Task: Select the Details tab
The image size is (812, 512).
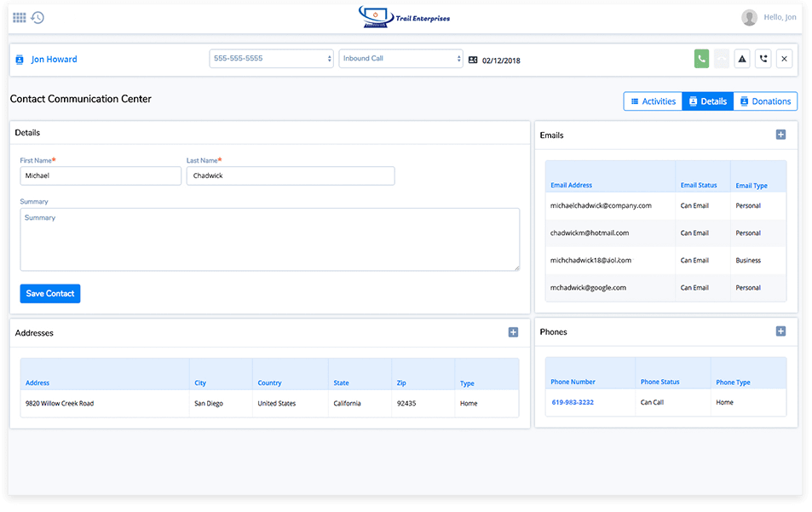Action: (x=708, y=101)
